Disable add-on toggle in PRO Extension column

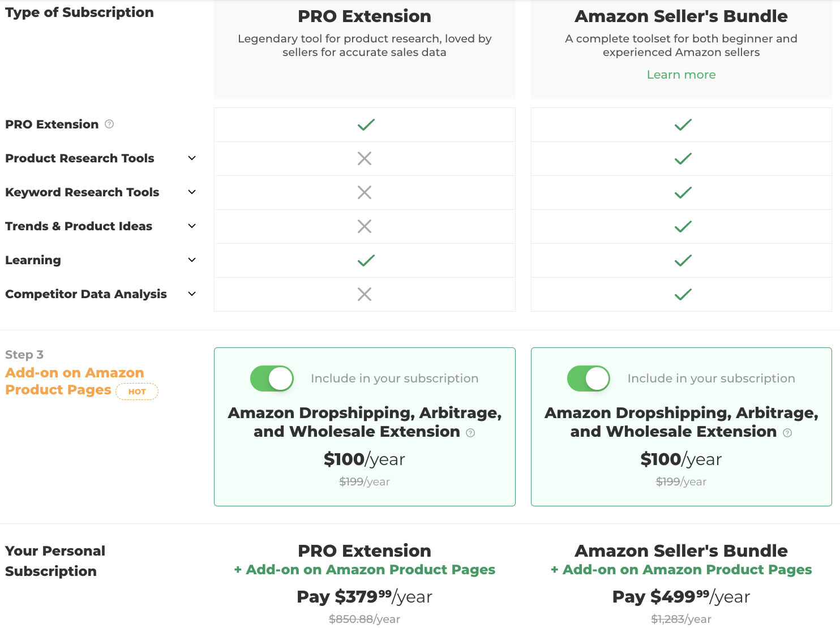point(272,378)
